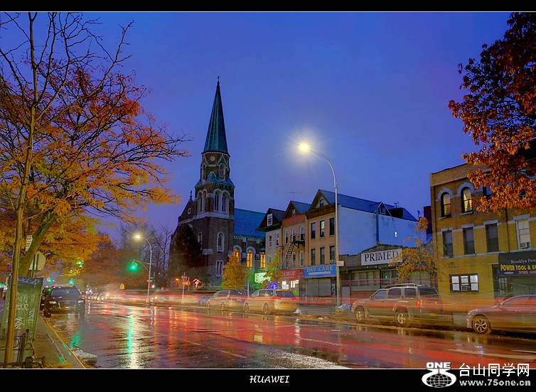Screen dimensions: 536x392
Task: Click the church's illuminated arched windows
Action: [249, 258]
